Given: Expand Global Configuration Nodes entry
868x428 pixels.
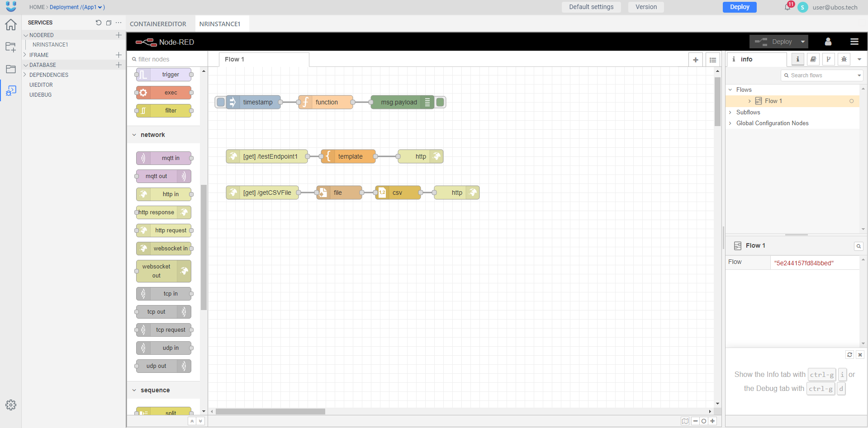Looking at the screenshot, I should click(x=730, y=123).
